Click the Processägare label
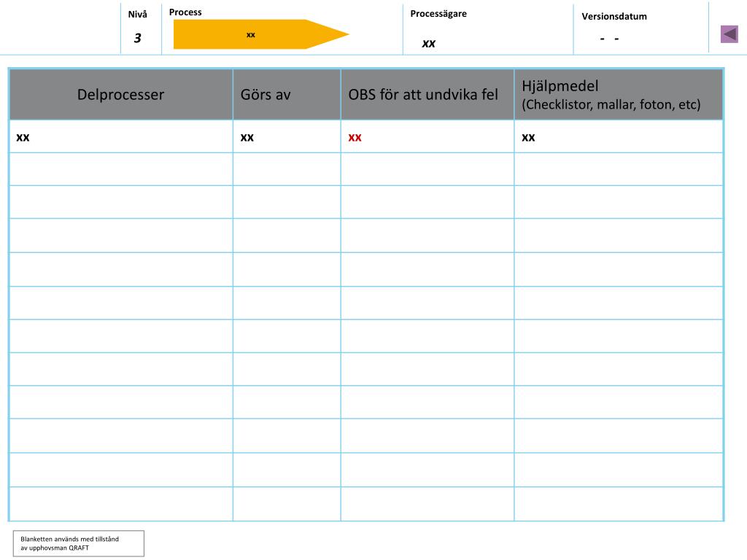 [438, 14]
